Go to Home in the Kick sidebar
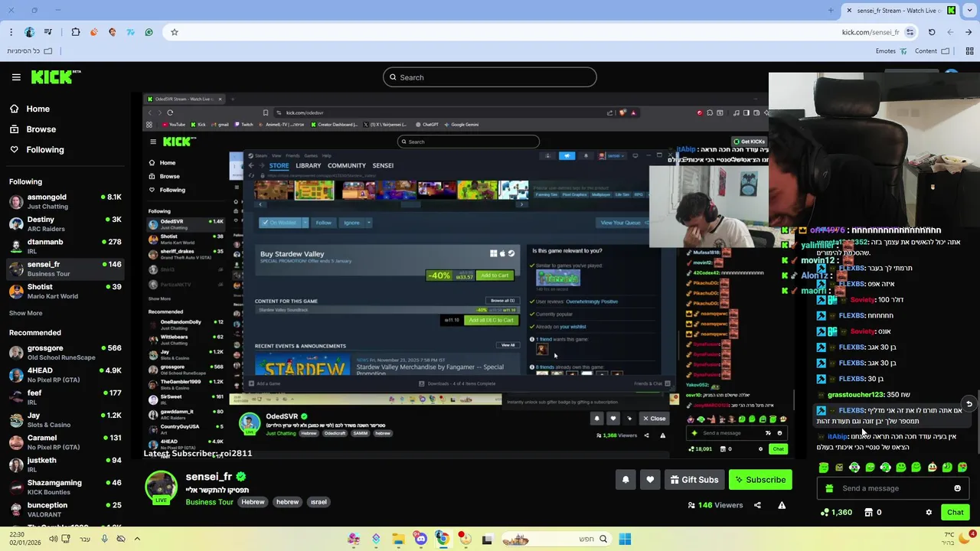 30,109
